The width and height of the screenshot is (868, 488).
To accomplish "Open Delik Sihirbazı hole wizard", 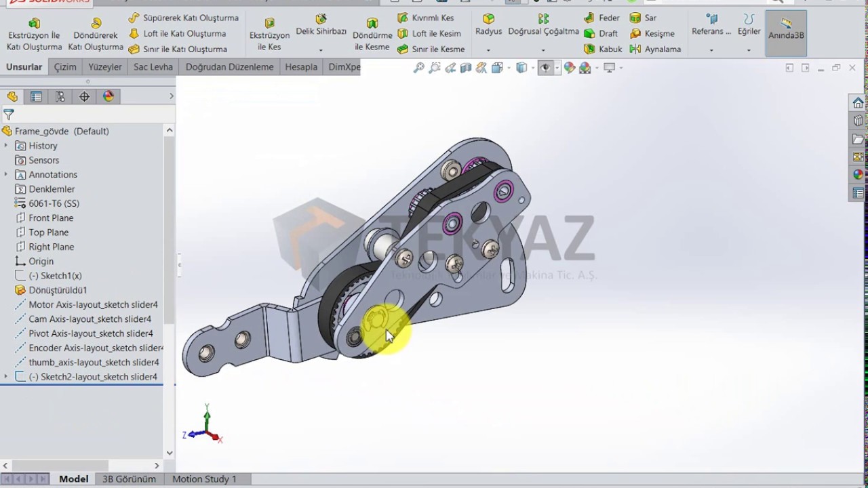I will (321, 25).
